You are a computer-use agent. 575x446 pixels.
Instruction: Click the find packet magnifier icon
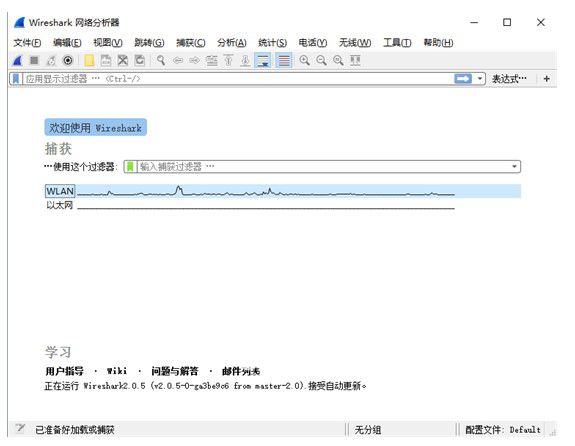pos(161,61)
